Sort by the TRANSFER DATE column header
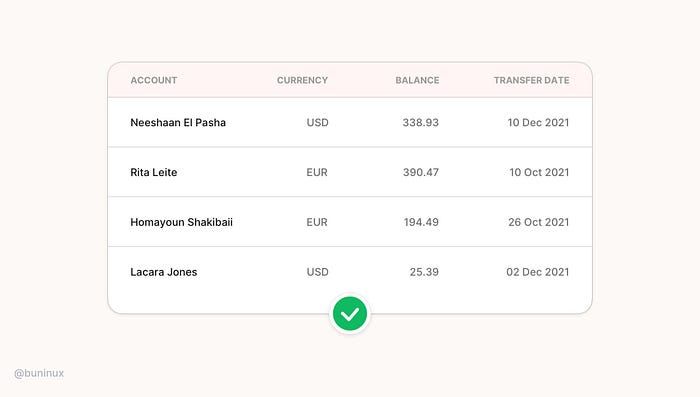This screenshot has height=397, width=700. pos(531,80)
